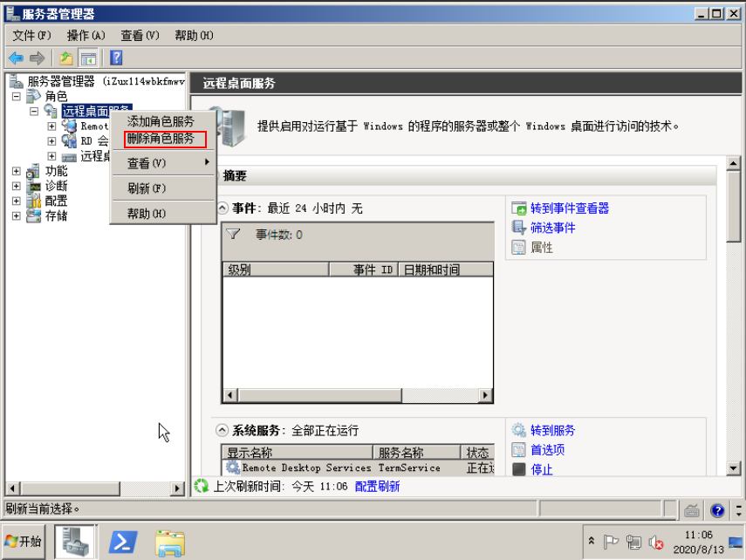Image resolution: width=746 pixels, height=560 pixels.
Task: Click the network tray icon
Action: 633,542
